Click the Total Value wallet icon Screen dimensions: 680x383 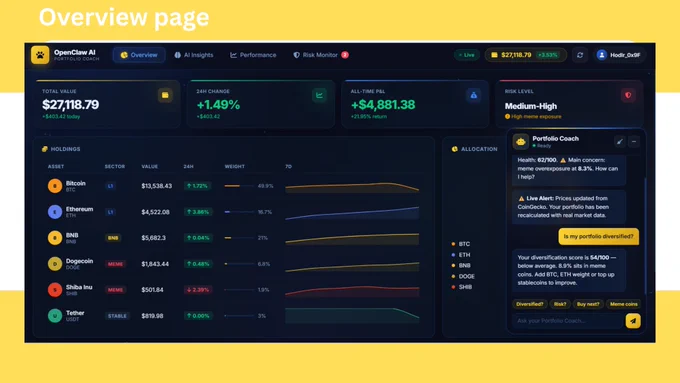(165, 95)
